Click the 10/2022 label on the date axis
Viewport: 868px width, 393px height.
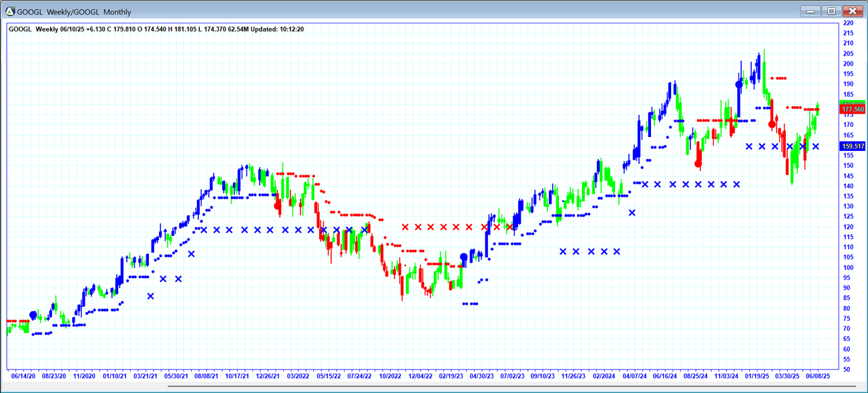pyautogui.click(x=389, y=376)
